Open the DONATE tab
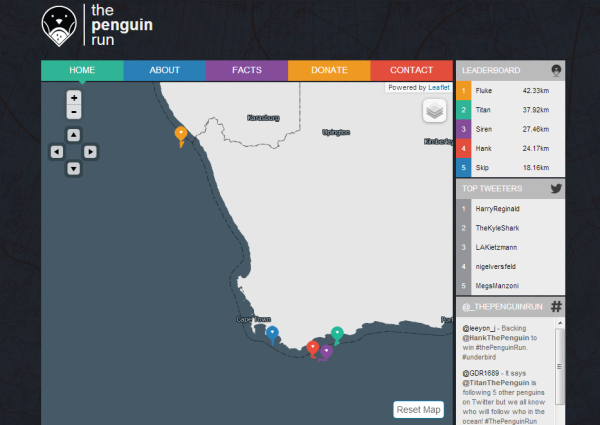 coord(329,70)
